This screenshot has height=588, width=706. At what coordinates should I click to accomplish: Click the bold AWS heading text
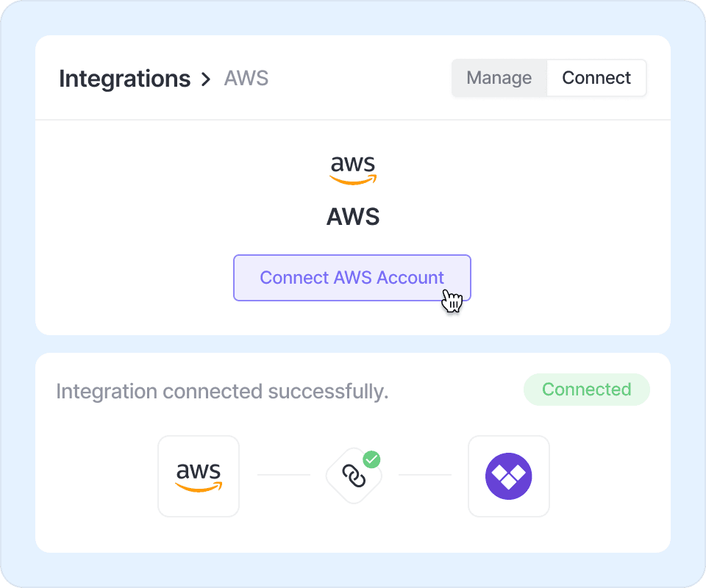click(353, 217)
